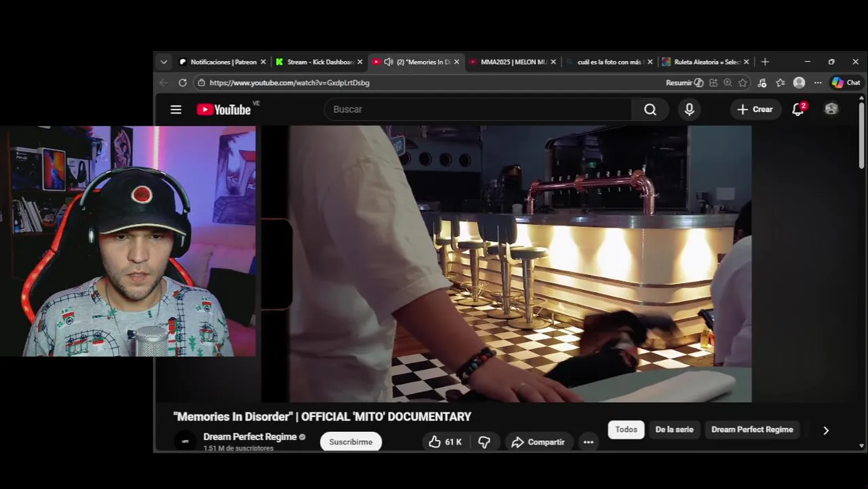The height and width of the screenshot is (489, 868).
Task: Click the zoom magnifier in the address bar
Action: point(727,83)
